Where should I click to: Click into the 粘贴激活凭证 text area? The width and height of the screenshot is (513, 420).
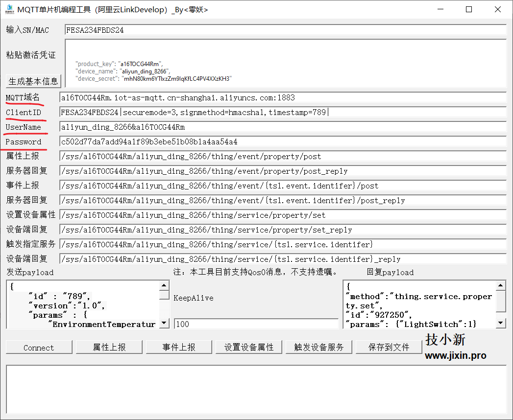pyautogui.click(x=286, y=63)
